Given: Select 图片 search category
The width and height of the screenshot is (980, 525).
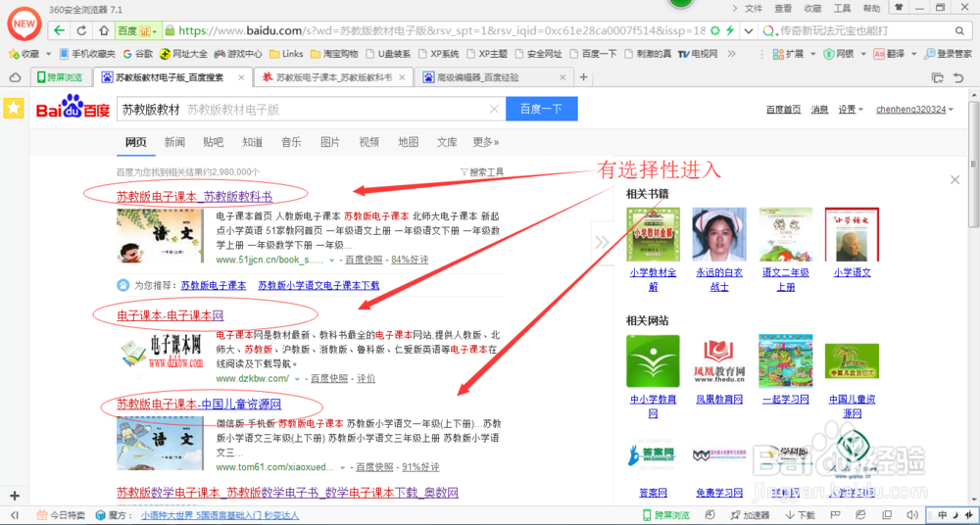Looking at the screenshot, I should point(330,142).
